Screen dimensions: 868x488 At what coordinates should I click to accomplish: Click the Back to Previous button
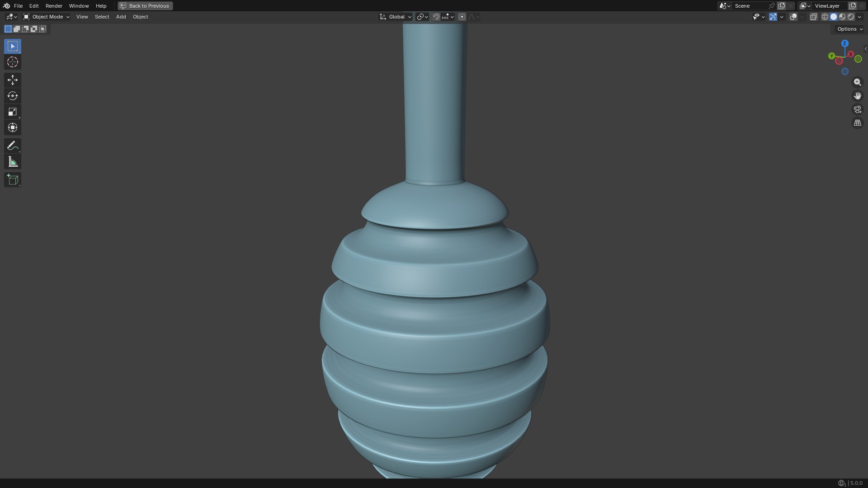tap(145, 6)
